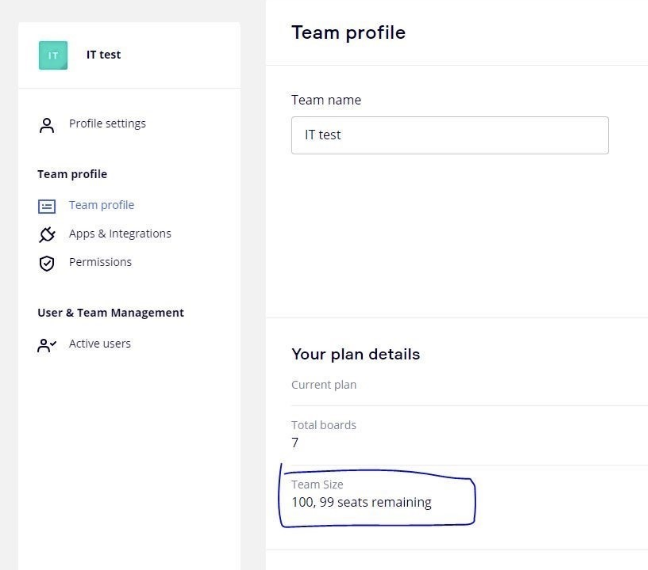Click the shield icon for Permissions
The image size is (648, 570).
[44, 262]
